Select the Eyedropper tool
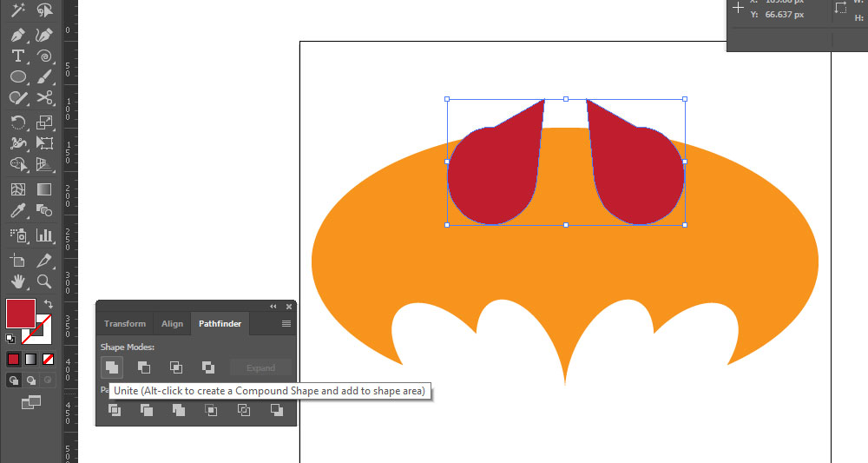This screenshot has height=463, width=868. coord(17,210)
